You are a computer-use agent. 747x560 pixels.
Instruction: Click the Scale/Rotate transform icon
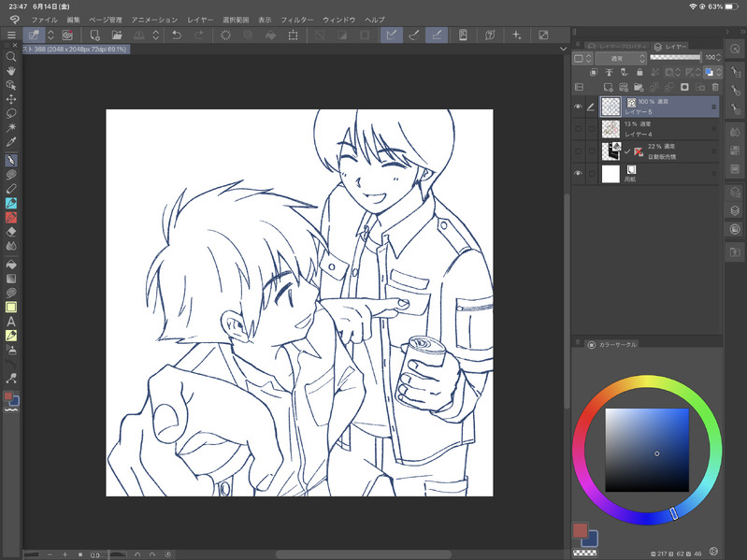pyautogui.click(x=293, y=35)
